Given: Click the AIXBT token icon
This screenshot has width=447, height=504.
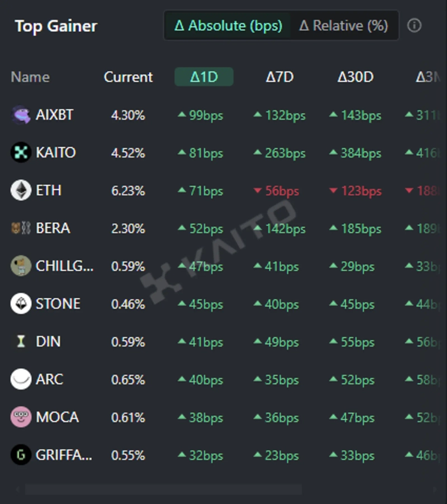Looking at the screenshot, I should [21, 115].
